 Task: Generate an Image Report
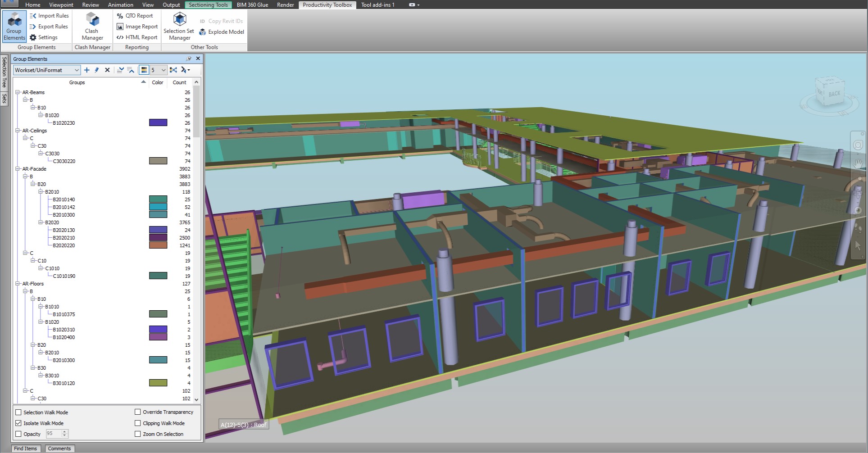137,27
